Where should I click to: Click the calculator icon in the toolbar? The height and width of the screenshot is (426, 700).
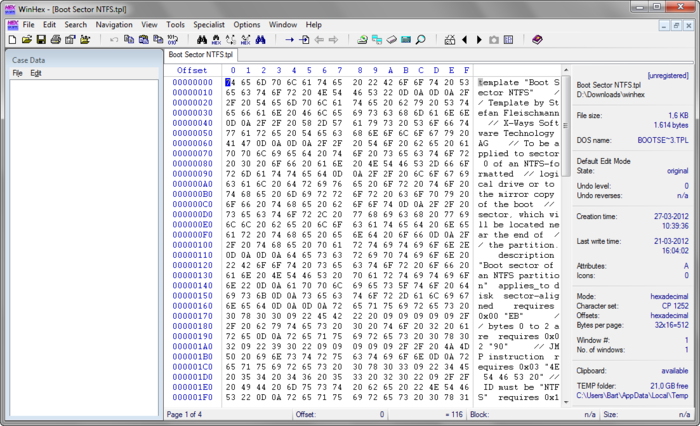(x=407, y=39)
